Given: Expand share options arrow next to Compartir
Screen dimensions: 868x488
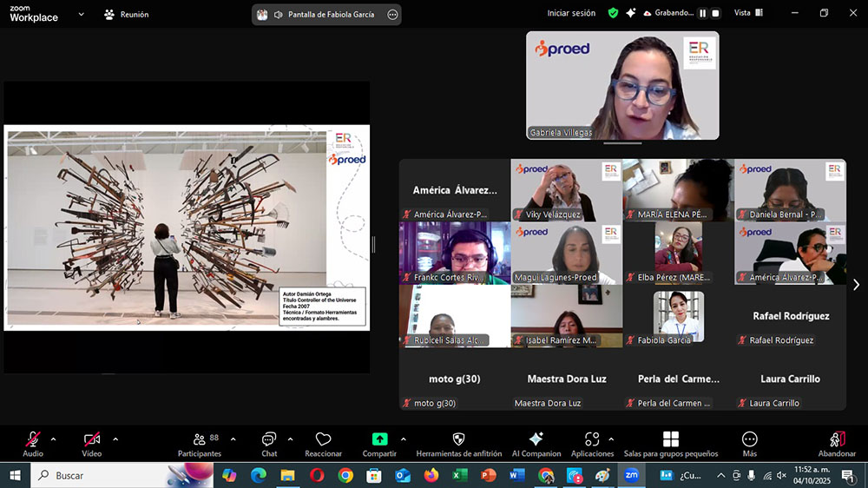Looking at the screenshot, I should [403, 439].
